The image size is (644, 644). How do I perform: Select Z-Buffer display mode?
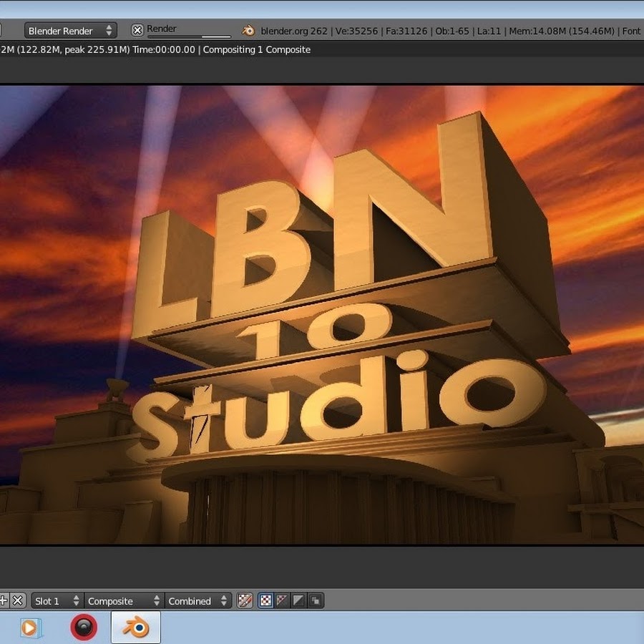click(x=316, y=600)
